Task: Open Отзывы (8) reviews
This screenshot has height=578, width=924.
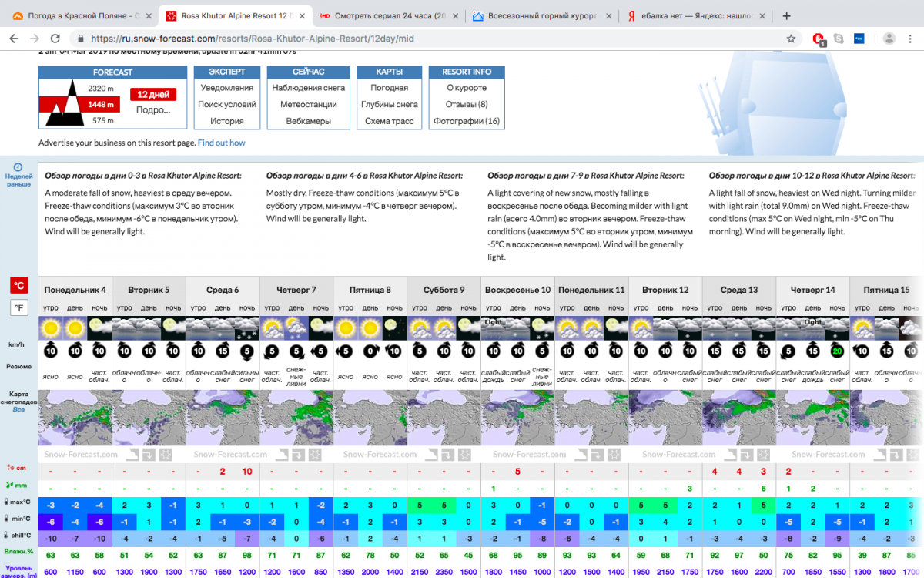Action: point(467,104)
